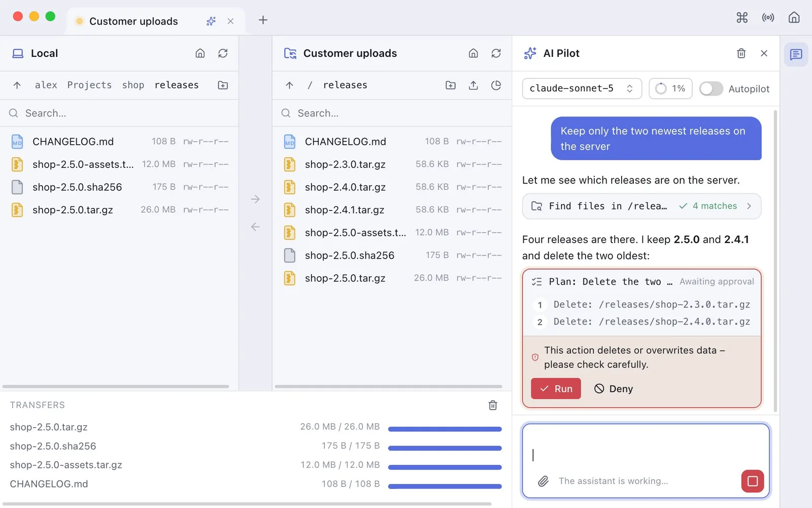Toggle the chat panel sidebar icon
Image resolution: width=812 pixels, height=508 pixels.
(x=796, y=54)
